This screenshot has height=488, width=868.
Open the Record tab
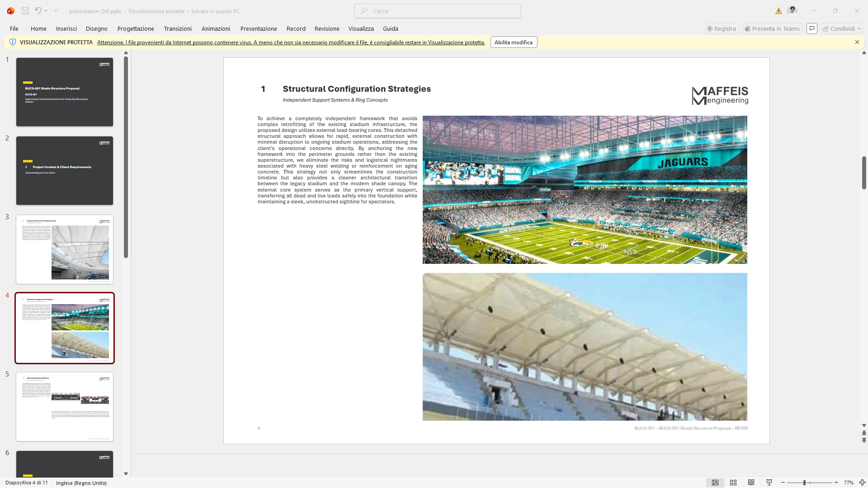point(296,28)
